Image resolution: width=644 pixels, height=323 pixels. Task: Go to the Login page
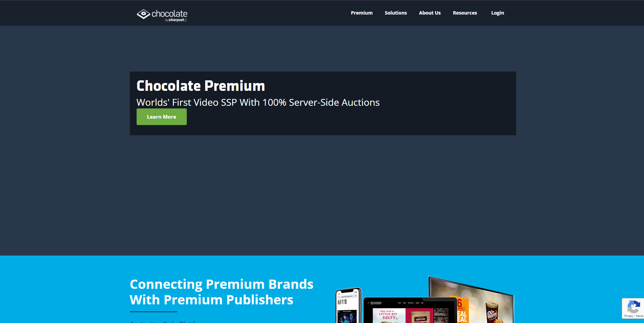pyautogui.click(x=498, y=13)
